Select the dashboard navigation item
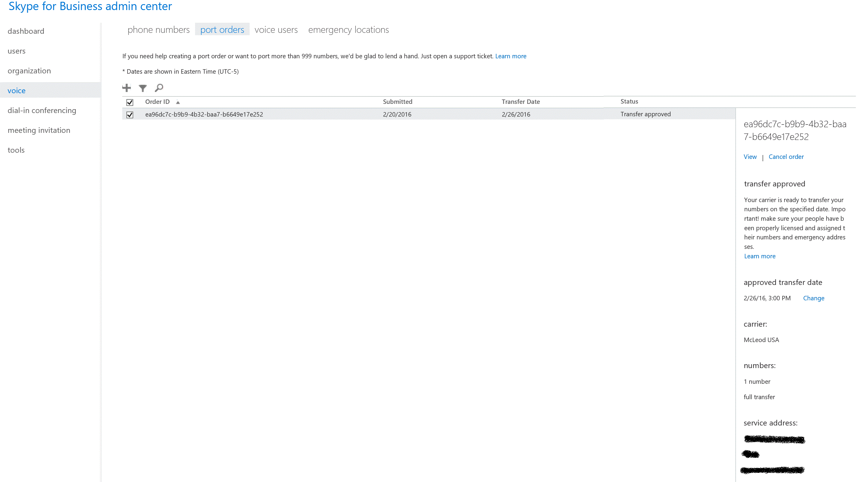The height and width of the screenshot is (482, 868). pyautogui.click(x=25, y=30)
